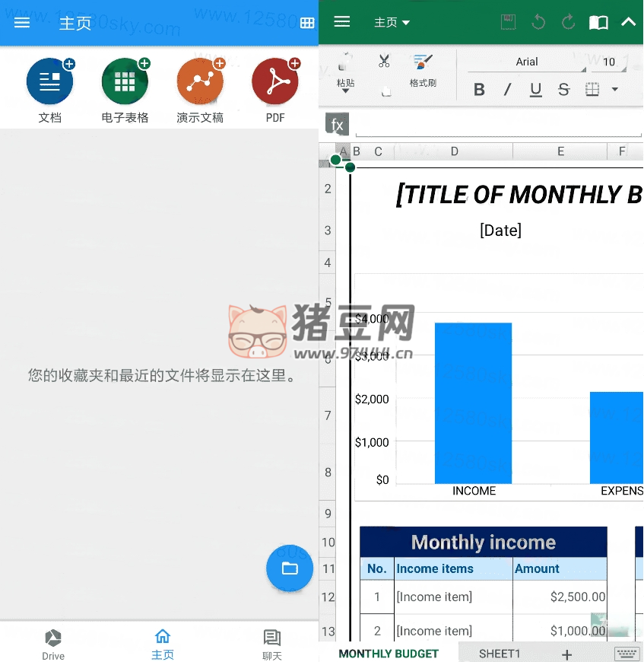This screenshot has height=662, width=644.
Task: Click the blue folder browse button
Action: pyautogui.click(x=289, y=568)
